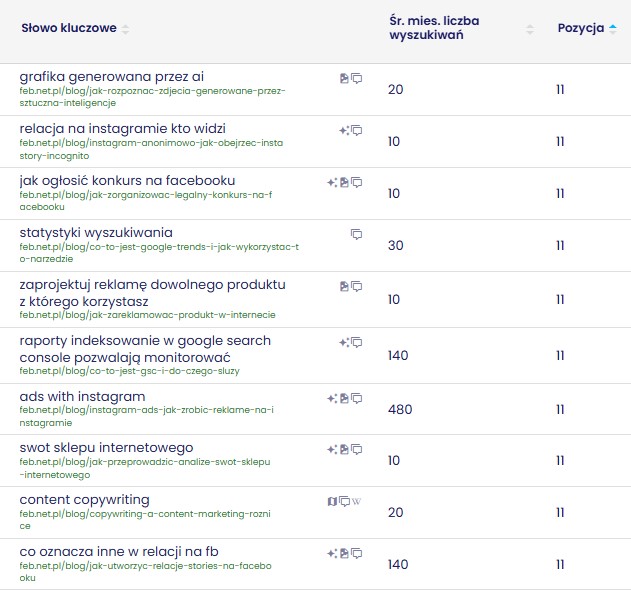The width and height of the screenshot is (631, 590).
Task: Click the comments icon for 'zaprojektuj reklamę dowolnego produktu'
Action: [x=356, y=286]
